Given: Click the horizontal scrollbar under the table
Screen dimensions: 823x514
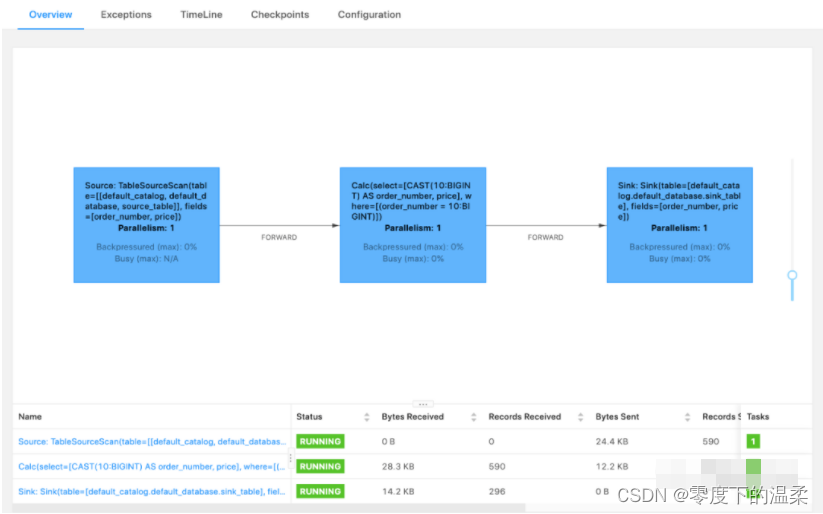Looking at the screenshot, I should pyautogui.click(x=269, y=508).
